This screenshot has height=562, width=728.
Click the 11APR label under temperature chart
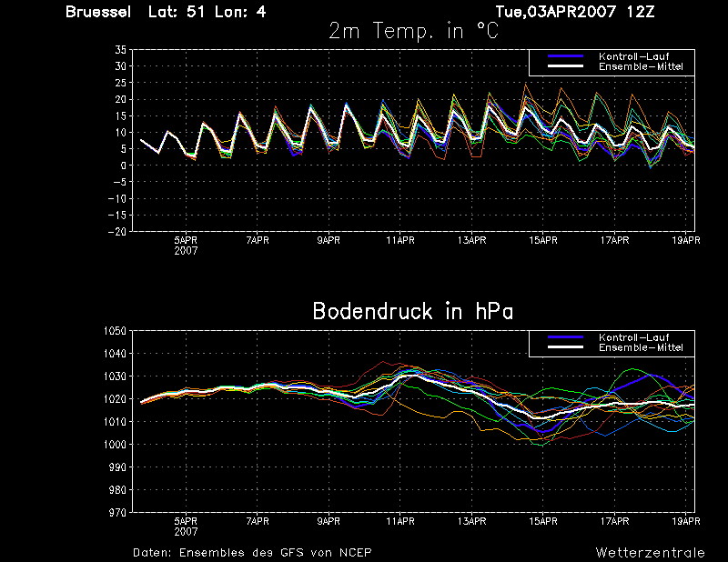[400, 240]
